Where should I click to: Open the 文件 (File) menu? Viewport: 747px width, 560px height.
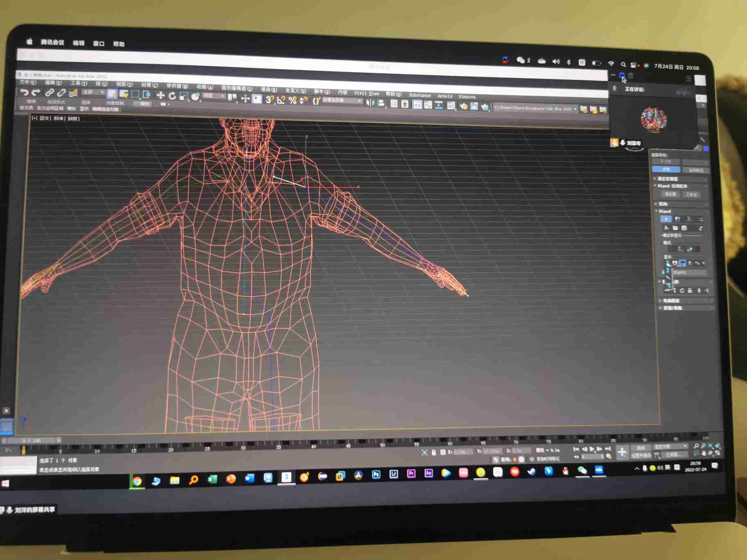pyautogui.click(x=27, y=82)
